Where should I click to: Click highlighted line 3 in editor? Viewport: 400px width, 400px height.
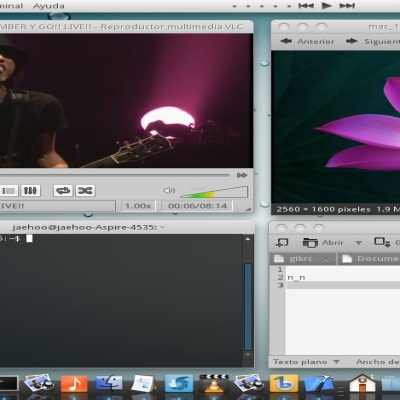click(x=343, y=285)
